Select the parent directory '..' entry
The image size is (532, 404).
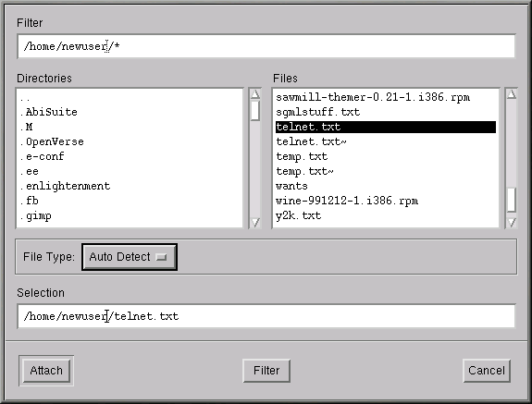click(25, 98)
